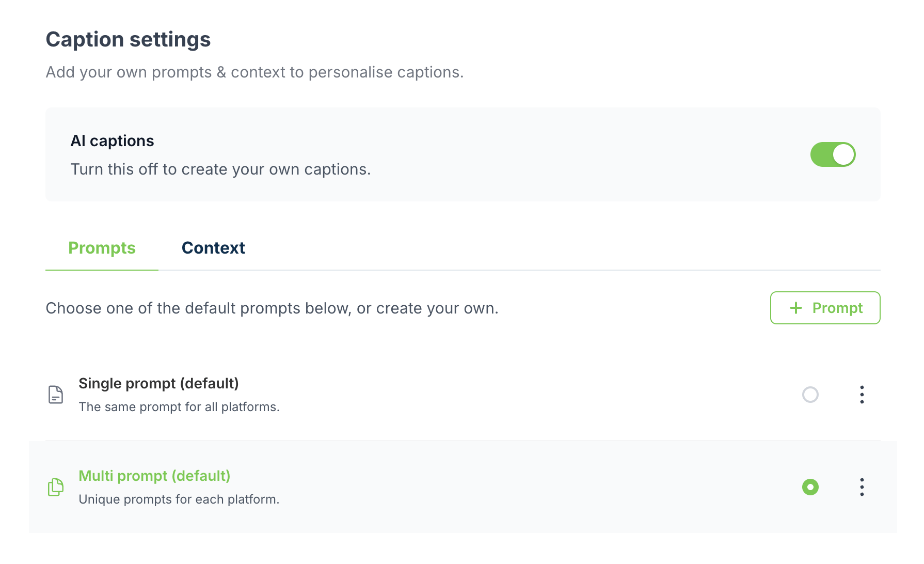Click "Turn this off to create" description
Viewport: 924px width, 564px height.
coord(220,169)
